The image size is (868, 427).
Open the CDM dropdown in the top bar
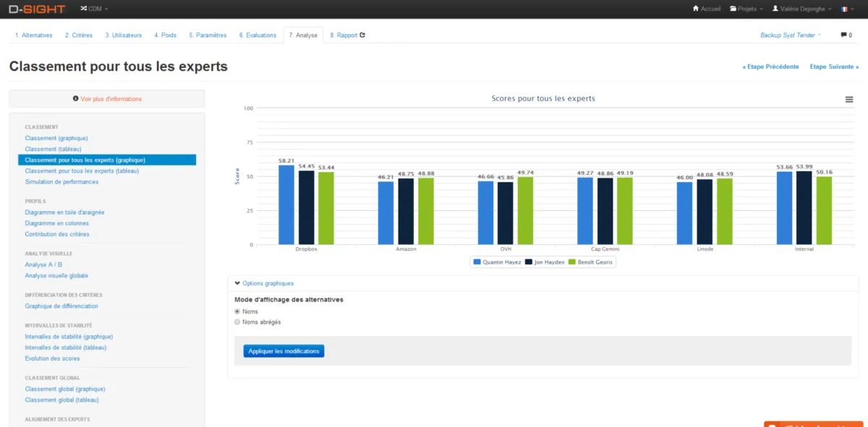[94, 9]
